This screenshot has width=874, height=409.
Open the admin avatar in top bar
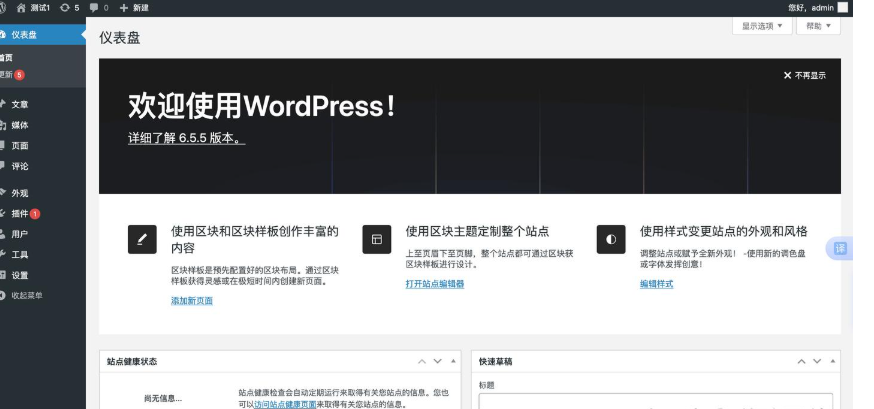click(x=843, y=7)
